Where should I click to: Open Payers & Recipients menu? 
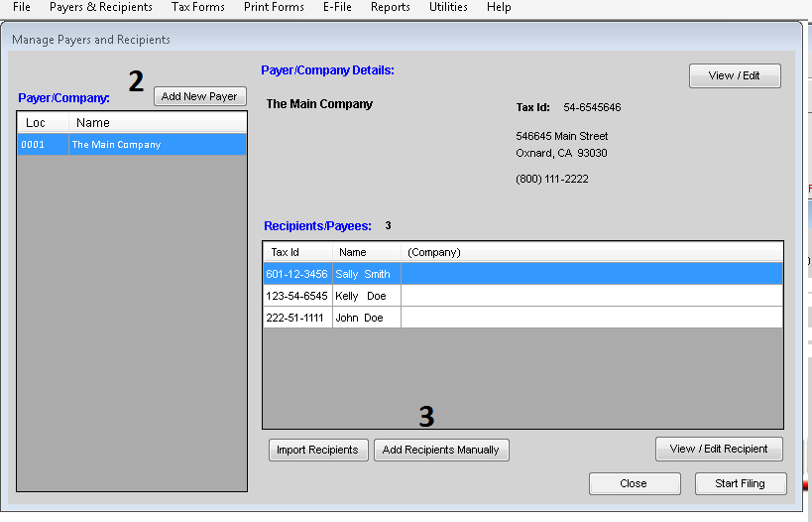101,7
